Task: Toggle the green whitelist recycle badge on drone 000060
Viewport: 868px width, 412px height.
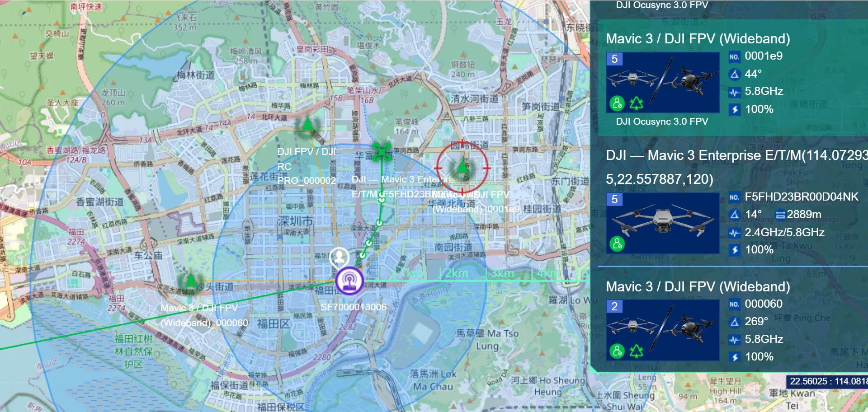Action: pos(637,351)
